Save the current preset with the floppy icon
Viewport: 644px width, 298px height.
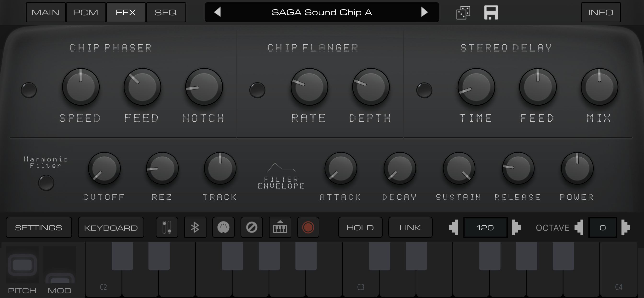tap(491, 12)
